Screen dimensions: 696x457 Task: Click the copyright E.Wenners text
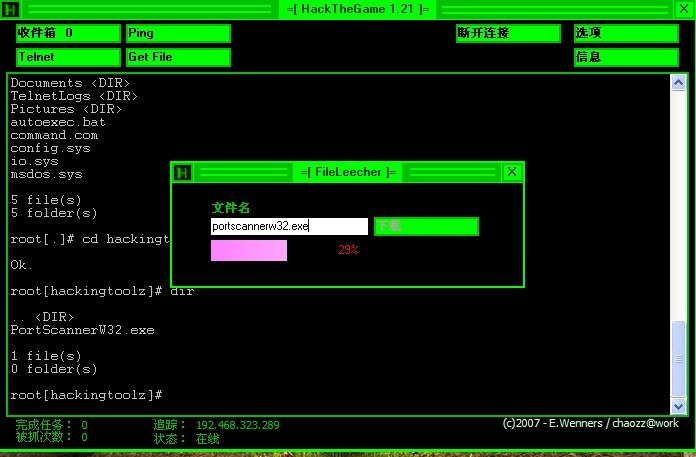591,423
